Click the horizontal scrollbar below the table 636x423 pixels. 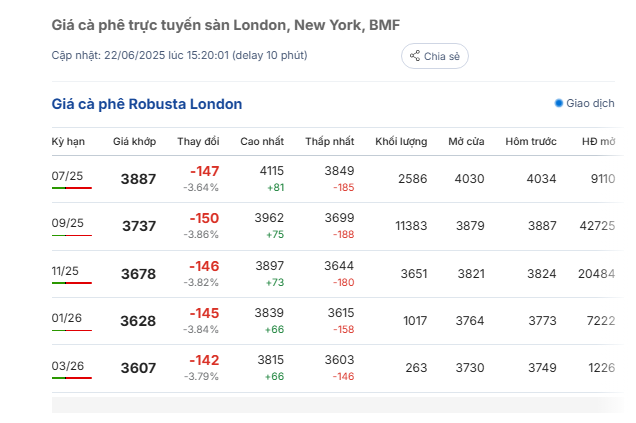[337, 405]
